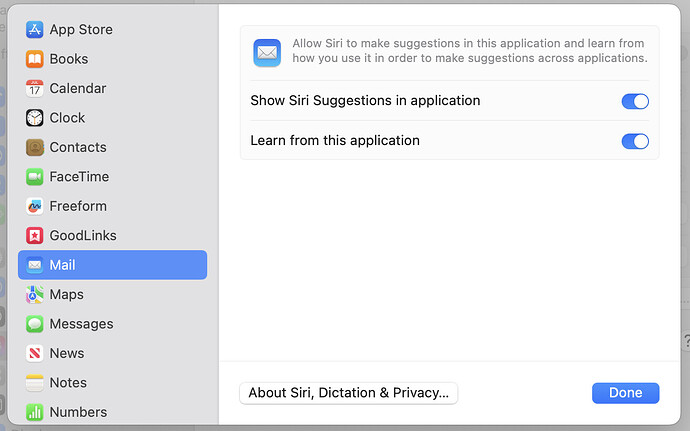Click the FaceTime app icon

click(34, 177)
